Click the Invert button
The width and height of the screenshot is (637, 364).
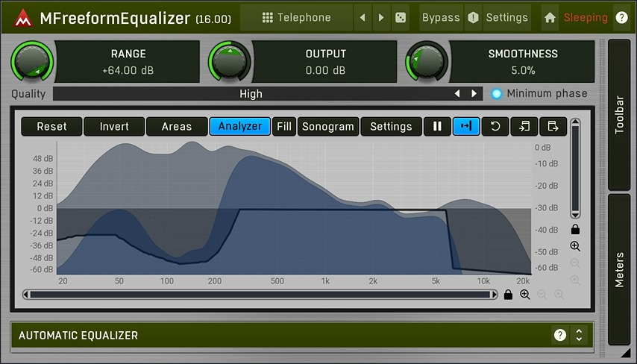point(114,126)
